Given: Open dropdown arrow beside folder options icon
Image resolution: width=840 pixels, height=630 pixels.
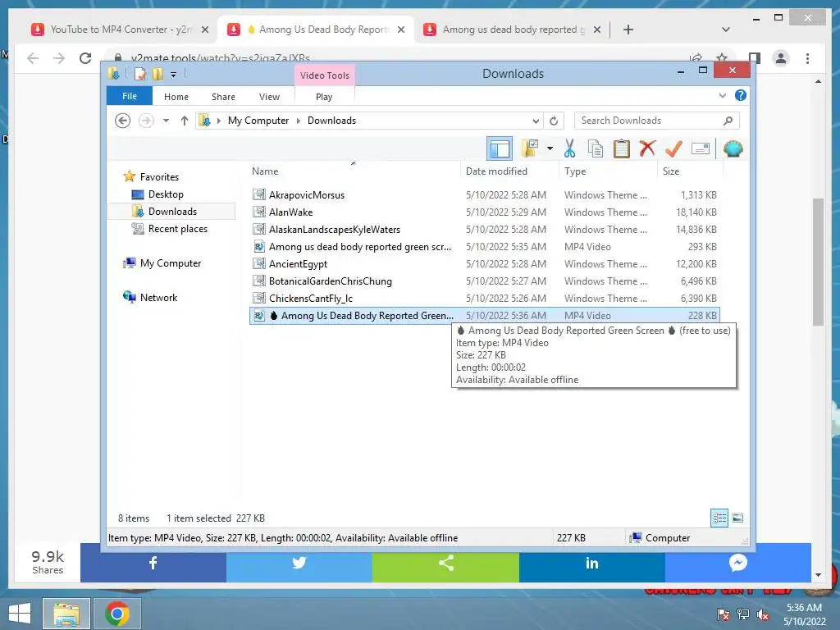Looking at the screenshot, I should tap(550, 148).
